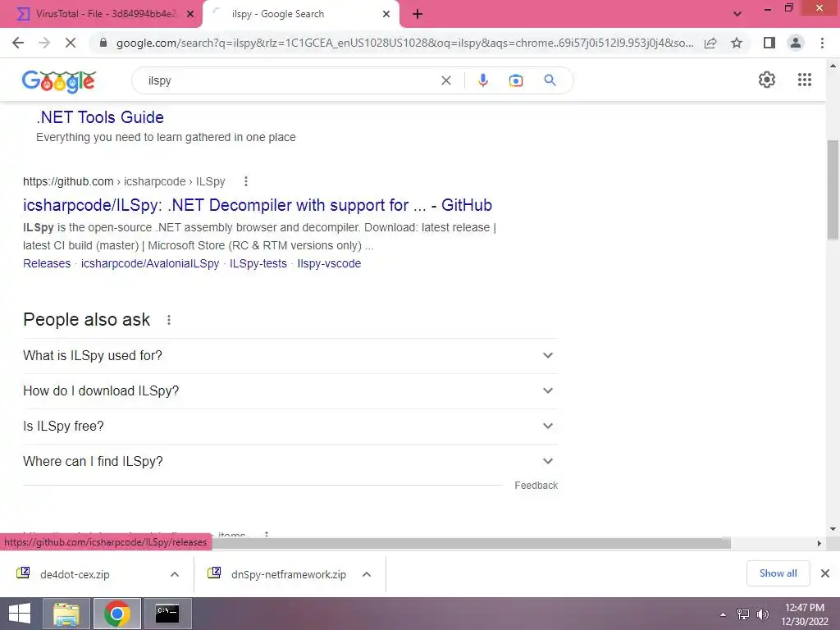
Task: Submit search with magnifier icon
Action: [x=550, y=80]
